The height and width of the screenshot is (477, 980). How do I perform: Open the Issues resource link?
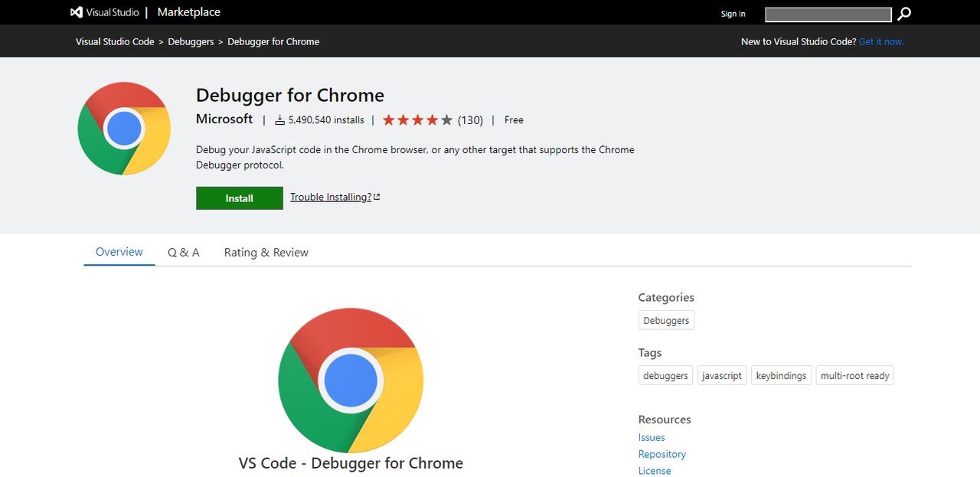(x=652, y=437)
